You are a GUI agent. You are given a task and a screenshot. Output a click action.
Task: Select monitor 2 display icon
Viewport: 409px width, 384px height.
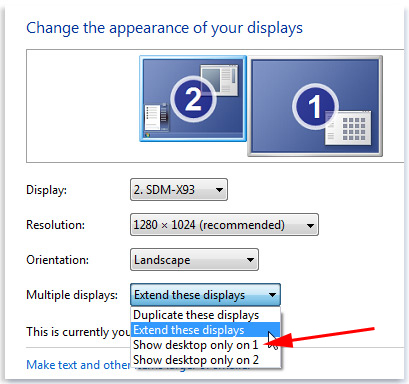coord(193,99)
